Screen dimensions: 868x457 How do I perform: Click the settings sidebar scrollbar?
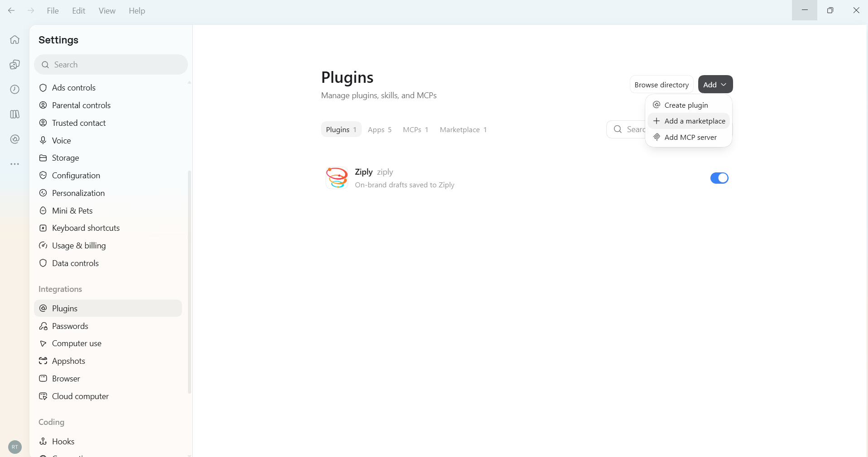189,281
